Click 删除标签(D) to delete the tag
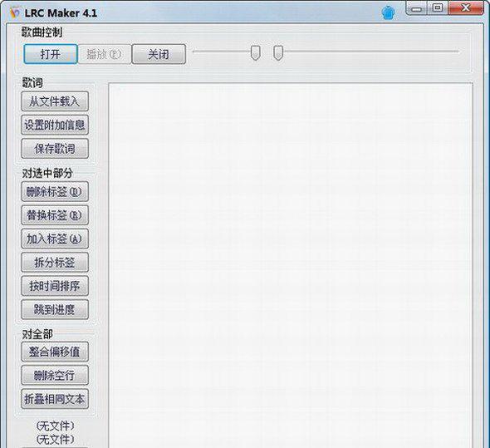Screen dimensions: 490x448 pos(55,191)
